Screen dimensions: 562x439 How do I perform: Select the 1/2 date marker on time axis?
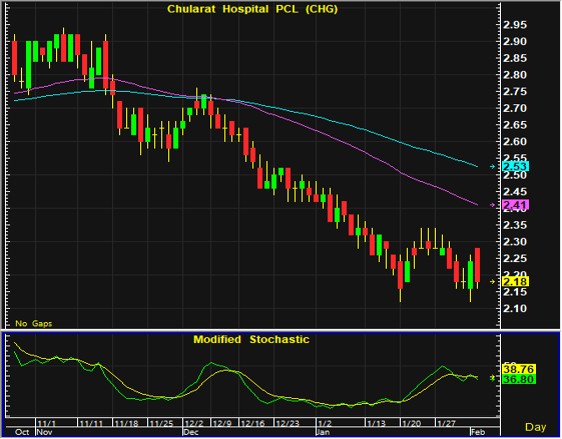point(324,424)
